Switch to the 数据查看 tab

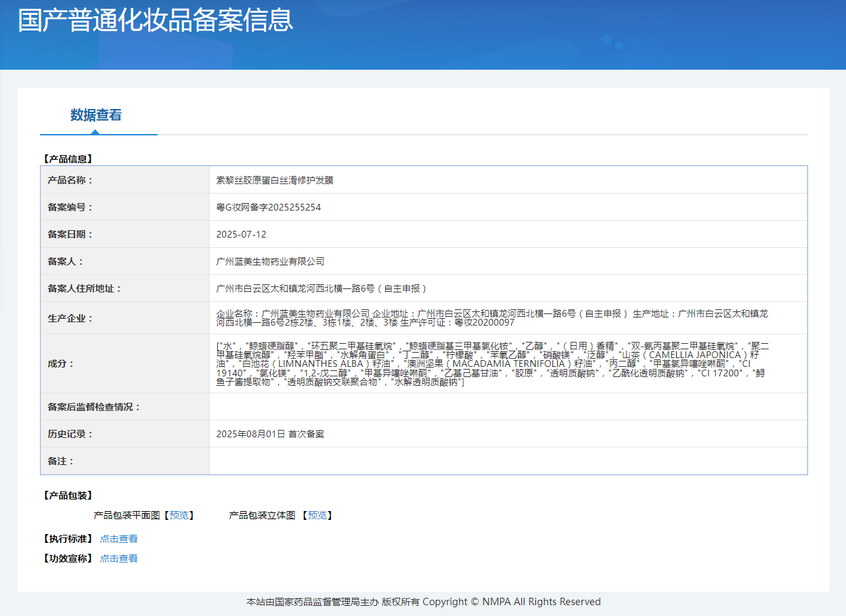coord(96,115)
